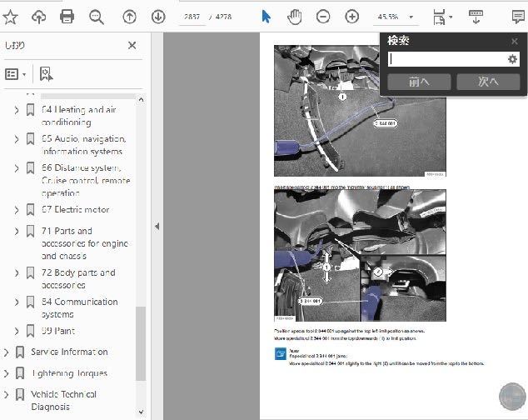Open 71 Parts and accessories for engine

(x=84, y=243)
